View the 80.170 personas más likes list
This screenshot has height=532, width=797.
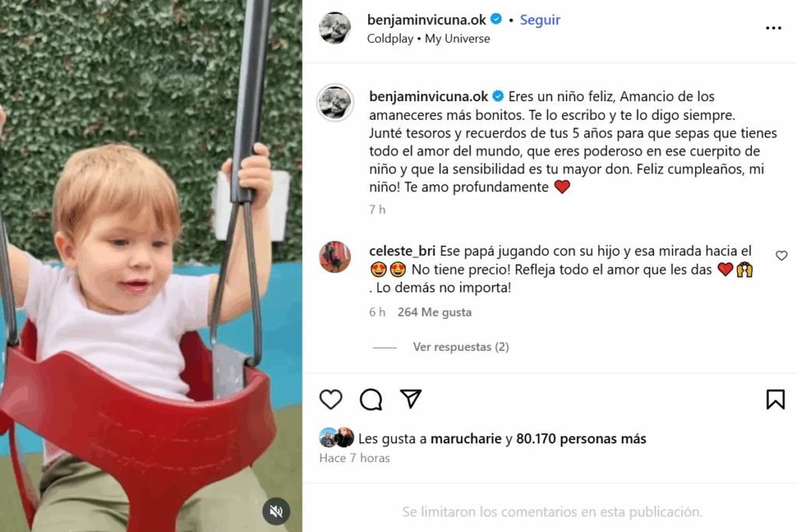581,439
